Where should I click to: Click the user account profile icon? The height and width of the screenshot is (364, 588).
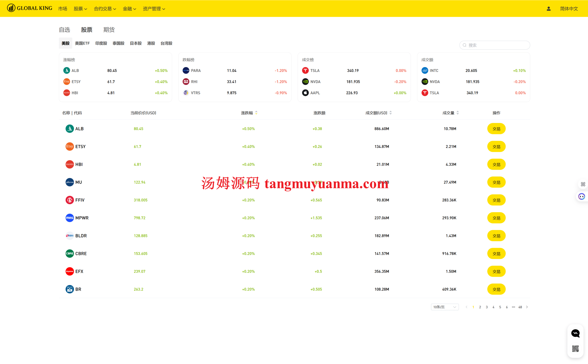click(x=548, y=9)
